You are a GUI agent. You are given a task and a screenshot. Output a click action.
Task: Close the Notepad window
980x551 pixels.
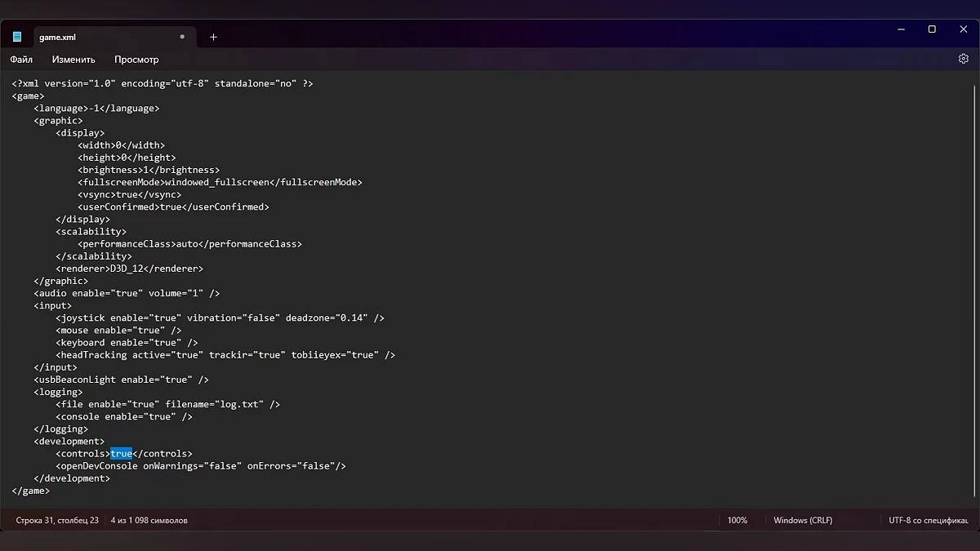coord(964,29)
